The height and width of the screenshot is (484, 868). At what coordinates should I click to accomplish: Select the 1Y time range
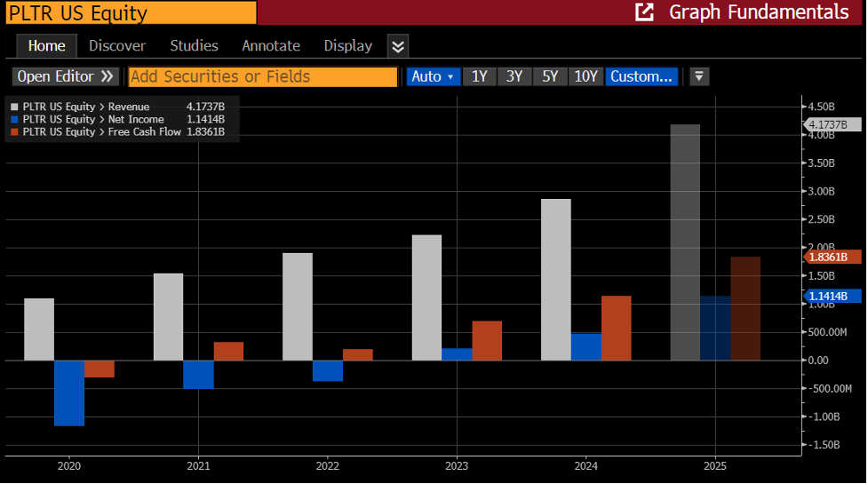pyautogui.click(x=480, y=76)
